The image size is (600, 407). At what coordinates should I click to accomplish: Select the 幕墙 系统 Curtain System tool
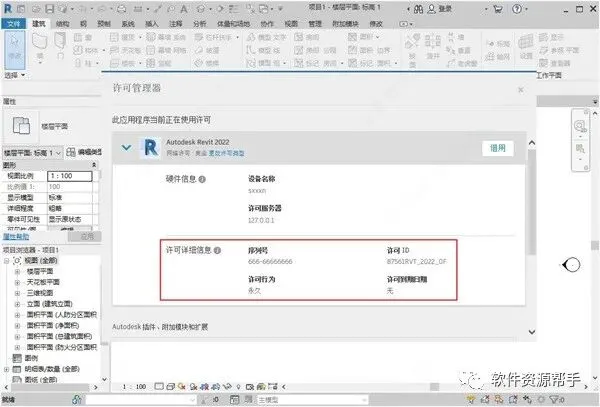[166, 37]
